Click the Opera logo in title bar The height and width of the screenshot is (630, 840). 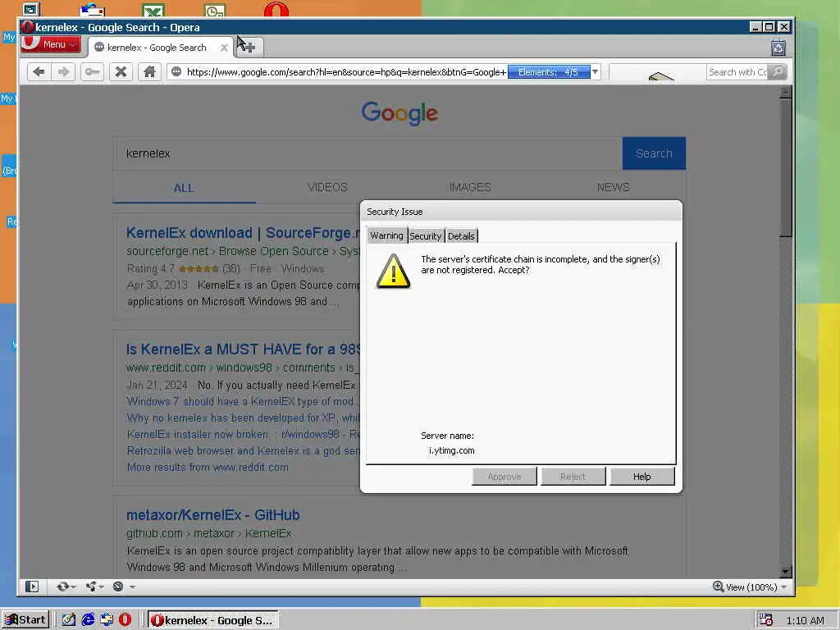coord(28,27)
